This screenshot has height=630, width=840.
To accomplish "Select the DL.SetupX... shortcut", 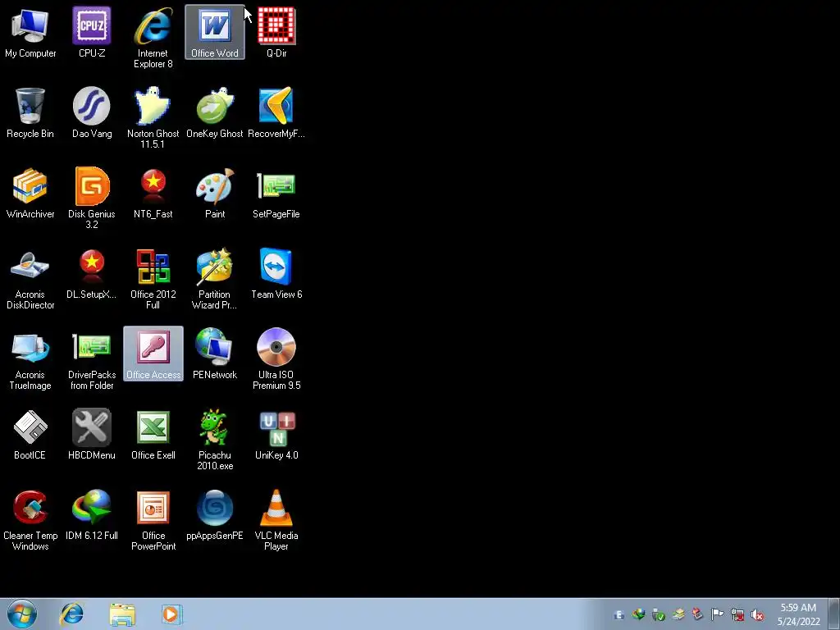I will pyautogui.click(x=92, y=273).
